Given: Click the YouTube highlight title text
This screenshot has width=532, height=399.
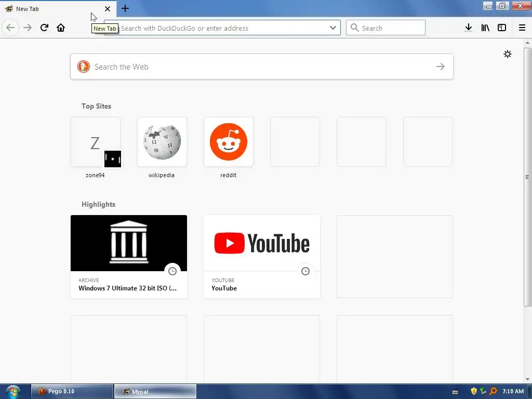Looking at the screenshot, I should point(224,288).
